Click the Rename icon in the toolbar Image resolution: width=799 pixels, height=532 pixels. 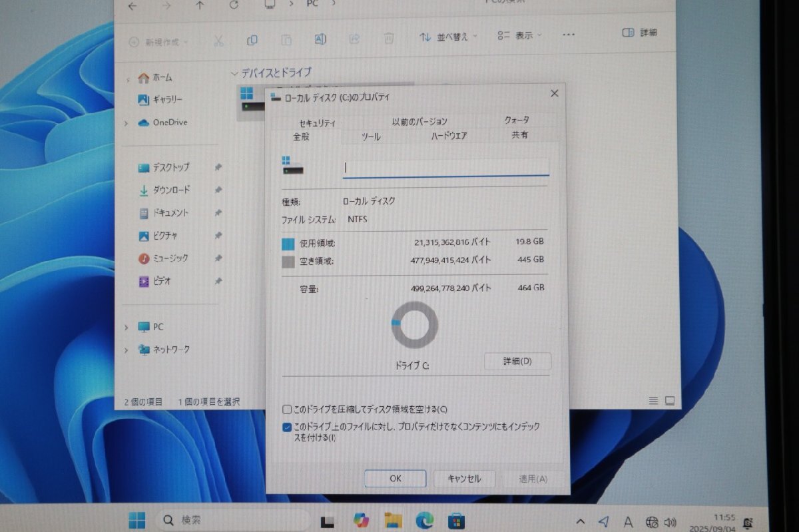(x=320, y=40)
